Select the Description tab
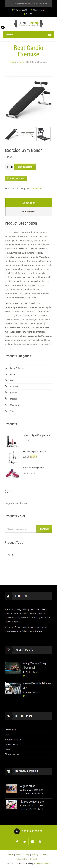This screenshot has height=868, width=57. click(29, 203)
